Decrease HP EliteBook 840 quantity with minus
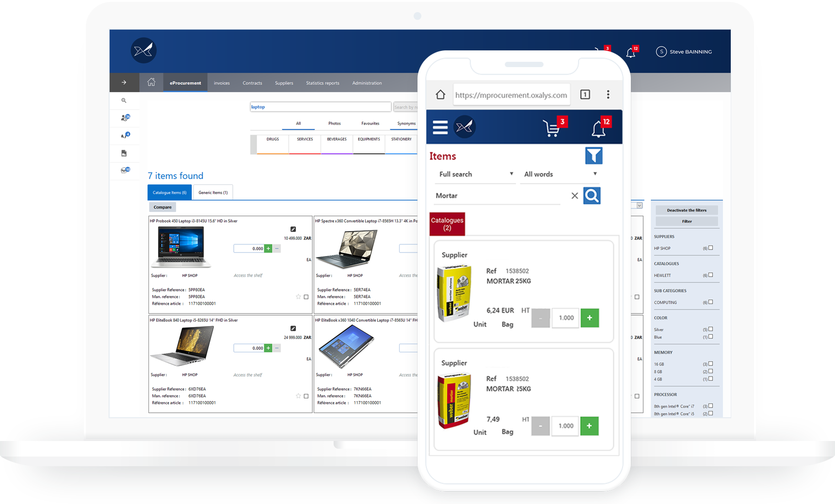 277,348
